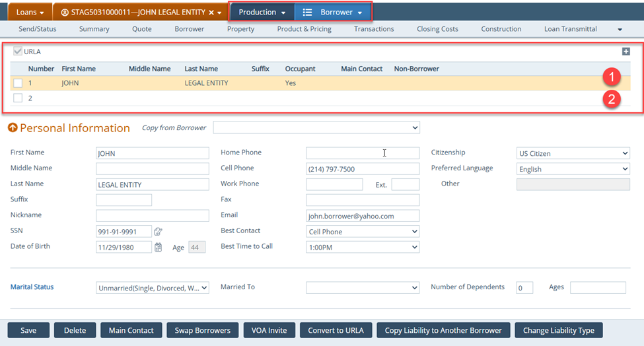Select checkbox for borrower row 1
The width and height of the screenshot is (644, 346).
click(18, 83)
